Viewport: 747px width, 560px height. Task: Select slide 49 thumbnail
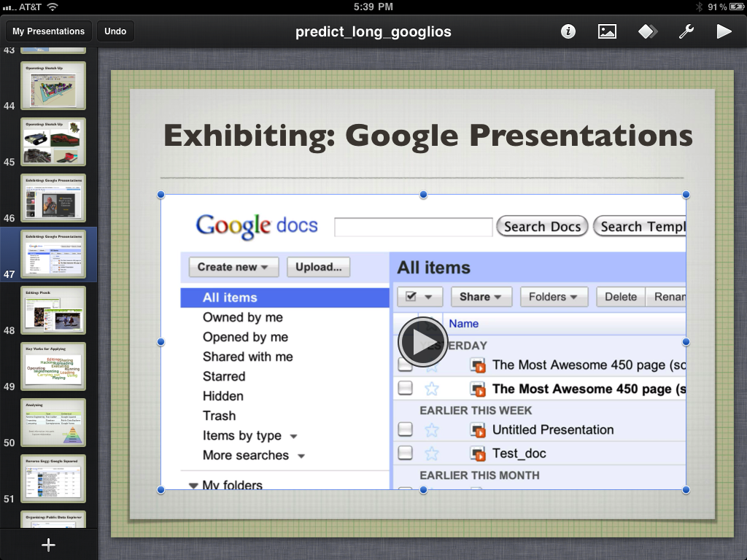[53, 366]
